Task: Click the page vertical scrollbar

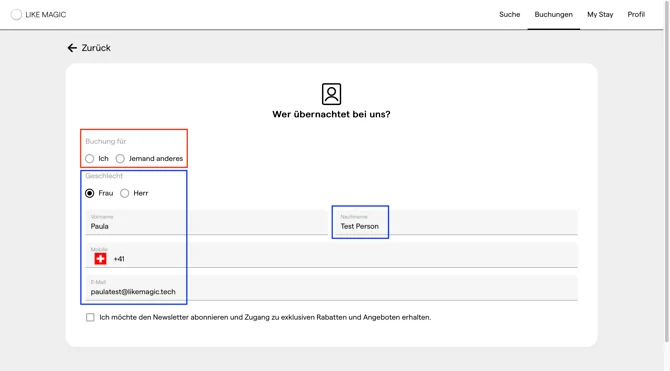Action: [667, 171]
